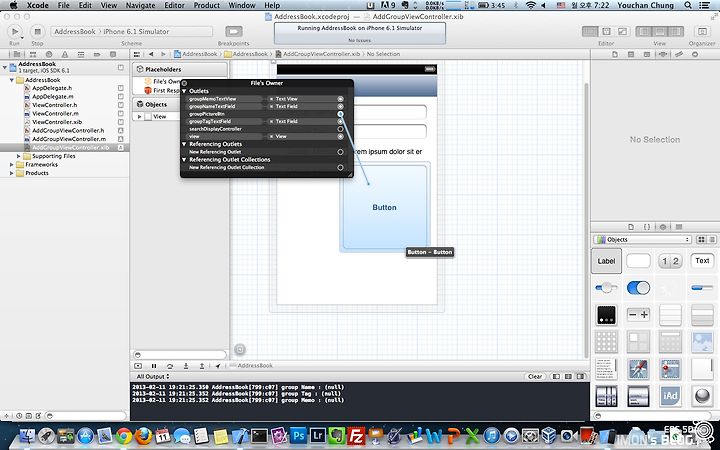720x450 pixels.
Task: Select the Label object in library
Action: click(606, 261)
